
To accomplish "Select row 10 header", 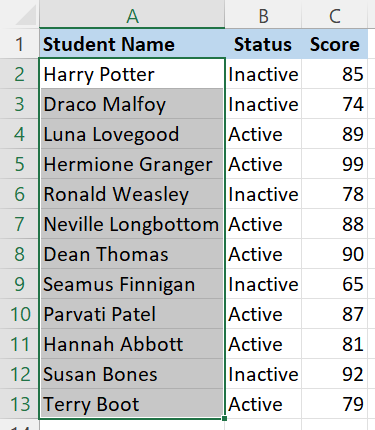I will click(x=19, y=314).
